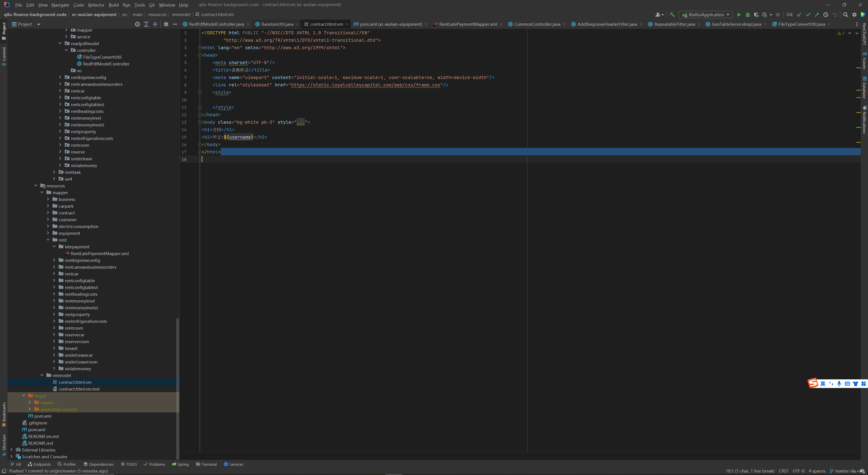
Task: Click Git commit checkmark icon
Action: [808, 15]
